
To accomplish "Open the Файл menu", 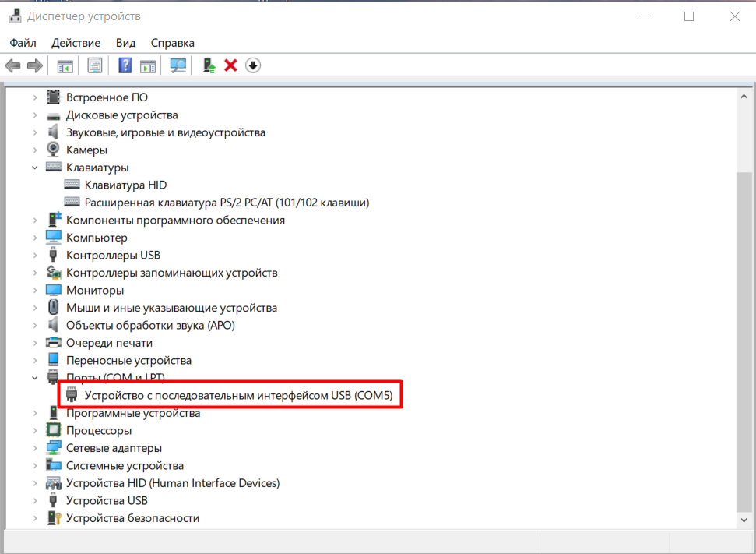I will coord(23,43).
